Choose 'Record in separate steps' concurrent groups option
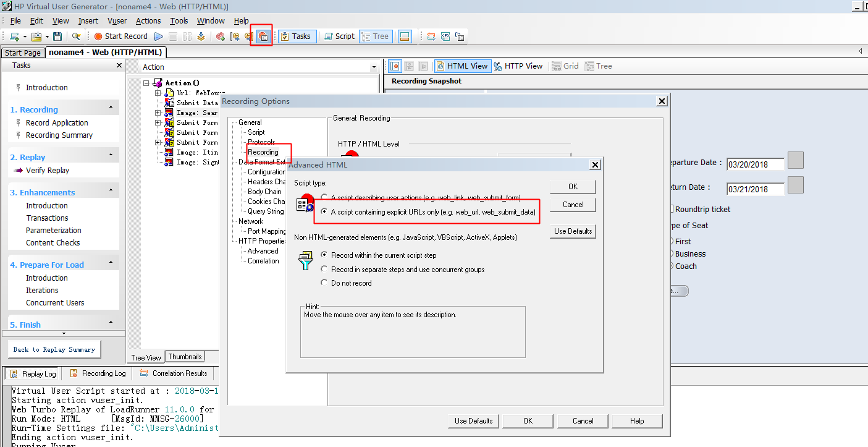Viewport: 868px width, 447px height. pos(324,269)
